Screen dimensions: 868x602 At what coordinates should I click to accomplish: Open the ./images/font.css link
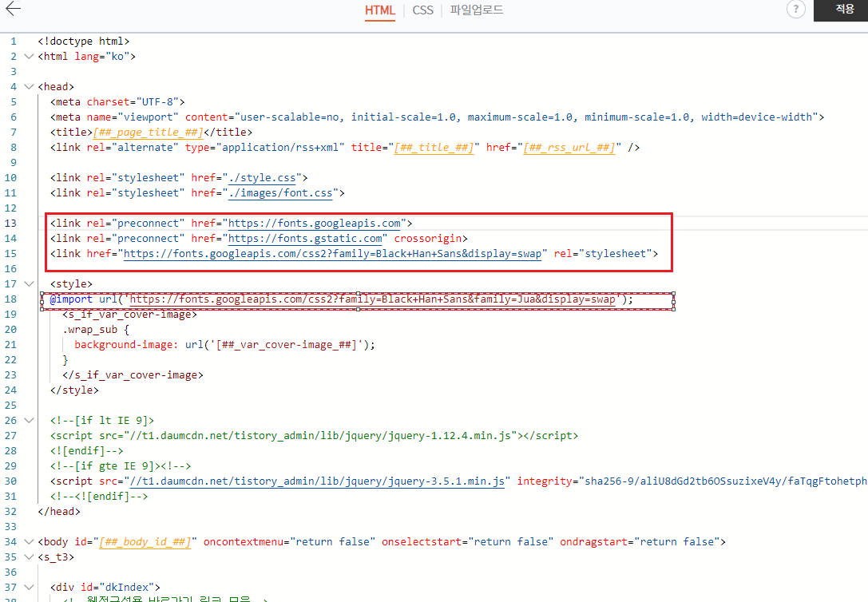[x=280, y=193]
